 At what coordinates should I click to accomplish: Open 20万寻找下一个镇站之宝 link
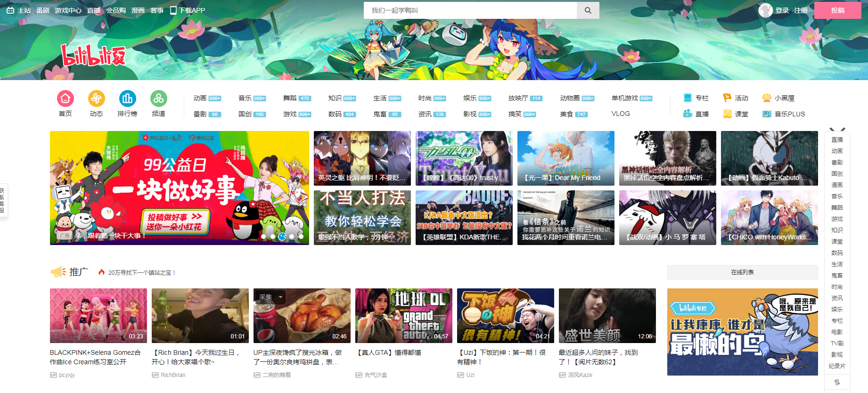coord(142,272)
